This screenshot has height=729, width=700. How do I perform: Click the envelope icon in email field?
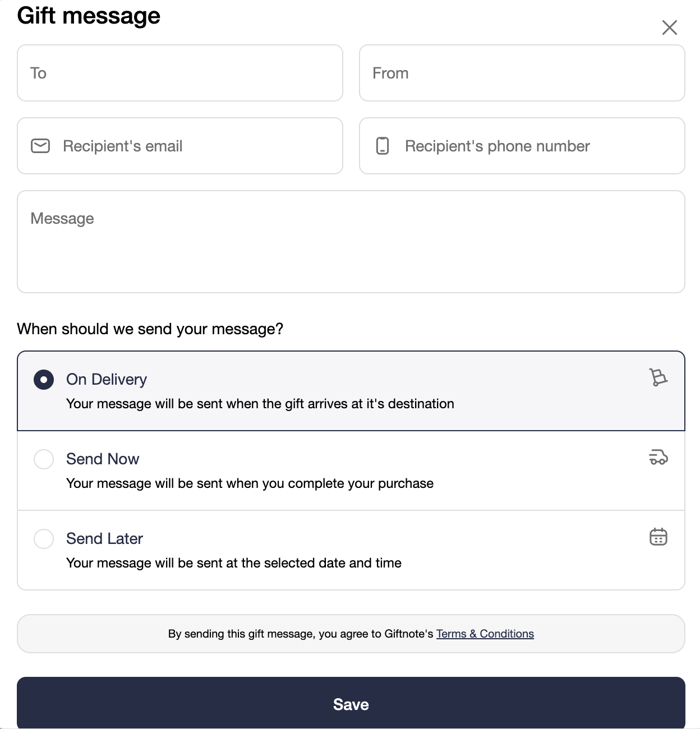click(x=40, y=146)
